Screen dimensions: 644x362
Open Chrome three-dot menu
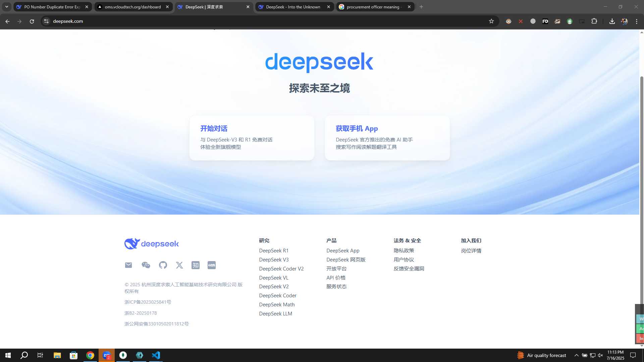click(637, 21)
